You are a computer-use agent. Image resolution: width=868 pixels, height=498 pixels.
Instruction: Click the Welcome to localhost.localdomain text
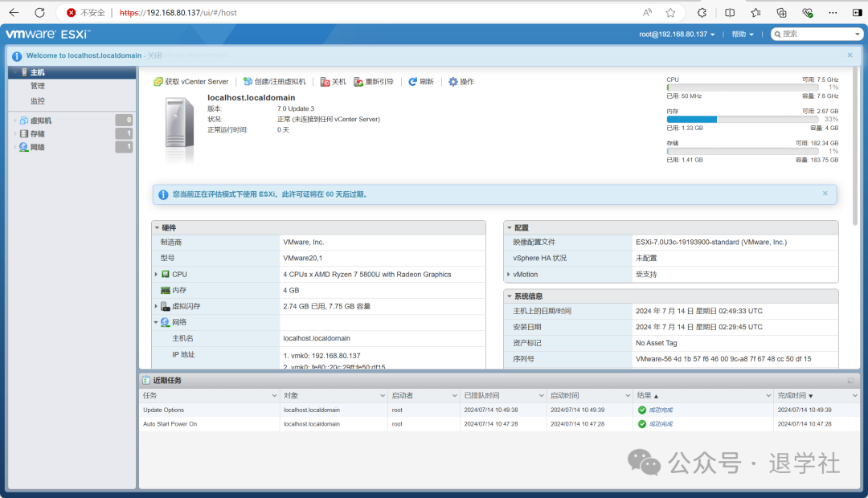pyautogui.click(x=84, y=55)
